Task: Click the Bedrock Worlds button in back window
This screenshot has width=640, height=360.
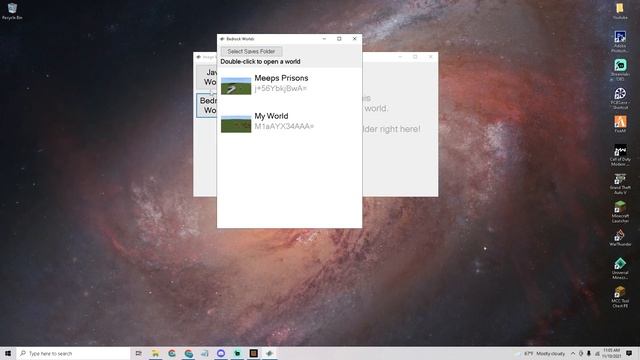Action: point(207,105)
